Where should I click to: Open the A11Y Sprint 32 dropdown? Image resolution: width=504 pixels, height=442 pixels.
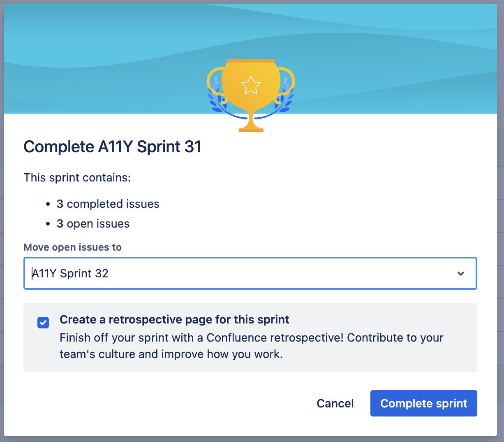coord(250,273)
